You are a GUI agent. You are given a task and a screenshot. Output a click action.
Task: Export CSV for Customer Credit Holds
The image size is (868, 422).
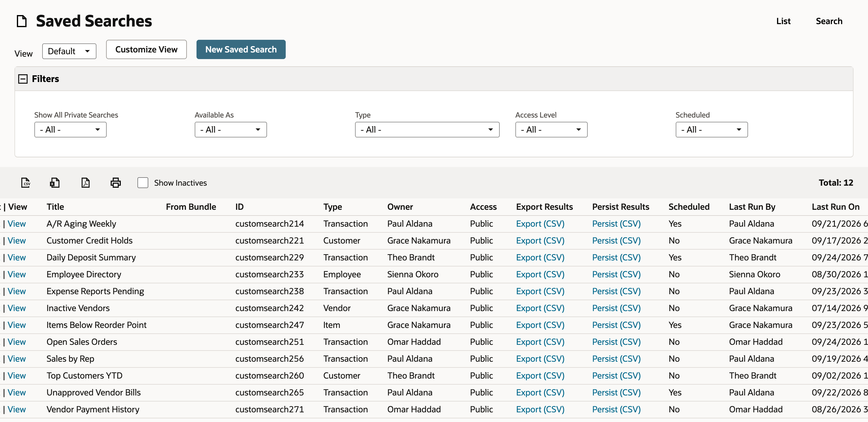[540, 241]
